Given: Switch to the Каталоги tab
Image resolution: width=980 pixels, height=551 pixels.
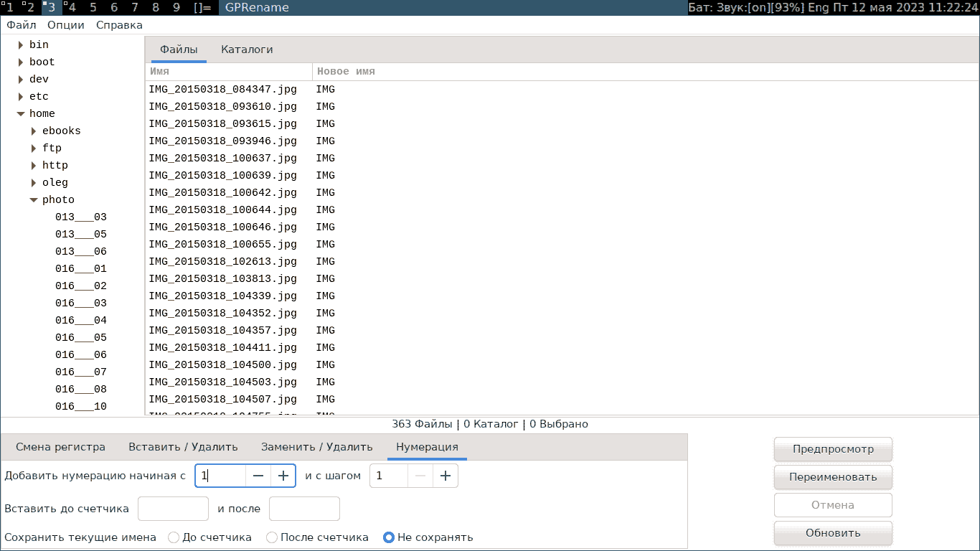Looking at the screenshot, I should pos(247,50).
